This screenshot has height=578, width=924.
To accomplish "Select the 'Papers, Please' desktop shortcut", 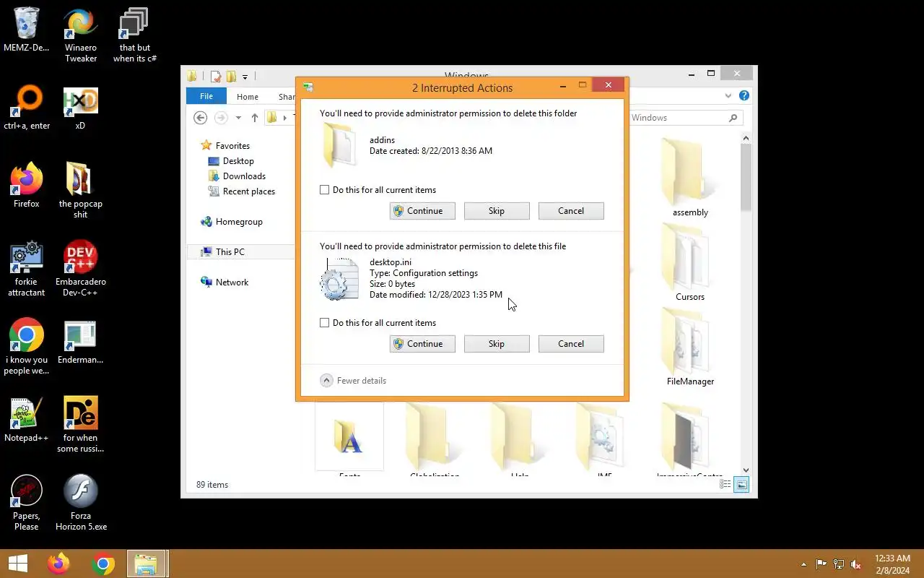I will (27, 502).
